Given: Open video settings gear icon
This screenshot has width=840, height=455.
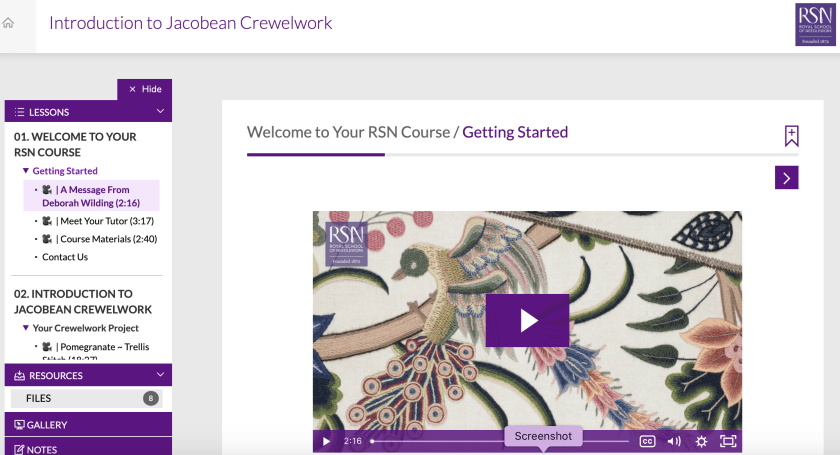Looking at the screenshot, I should coord(701,441).
